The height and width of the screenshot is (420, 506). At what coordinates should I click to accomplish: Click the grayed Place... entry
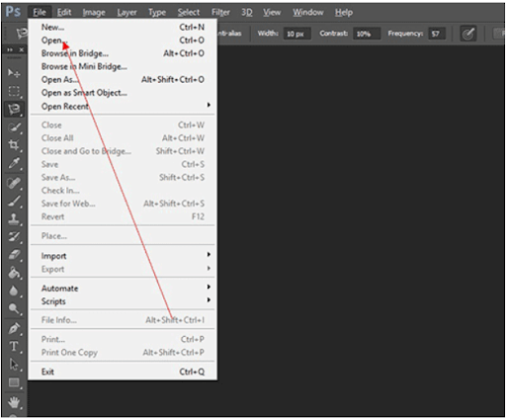tap(123, 236)
